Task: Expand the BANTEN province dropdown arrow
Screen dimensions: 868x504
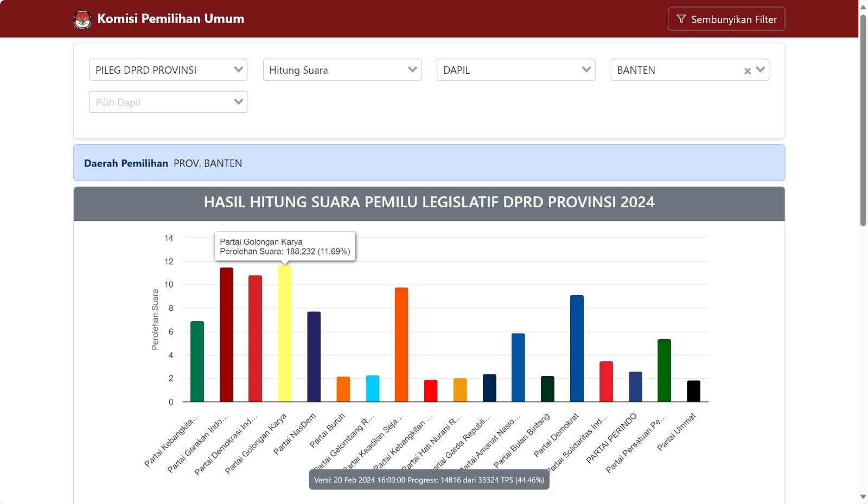Action: [x=761, y=70]
